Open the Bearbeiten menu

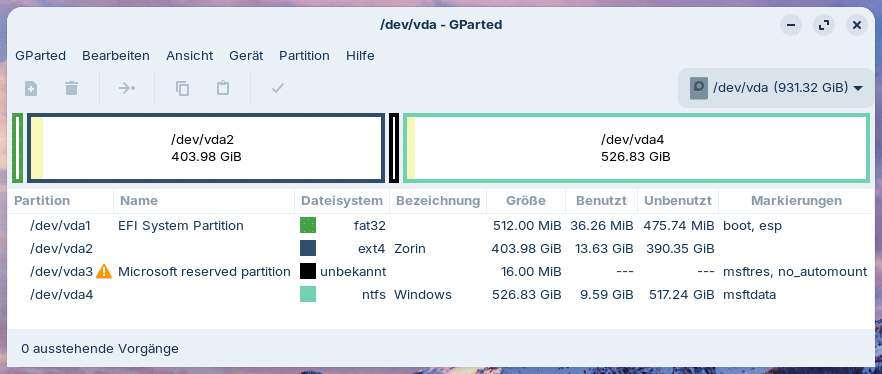[x=116, y=56]
